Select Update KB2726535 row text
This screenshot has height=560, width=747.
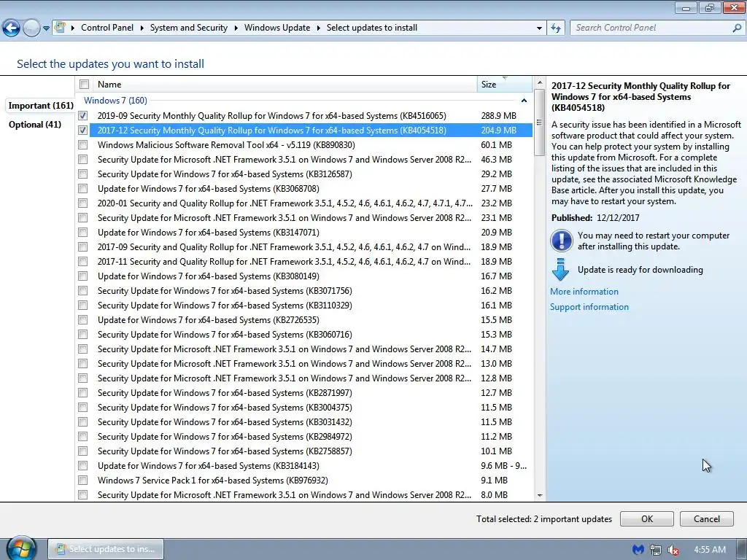208,320
